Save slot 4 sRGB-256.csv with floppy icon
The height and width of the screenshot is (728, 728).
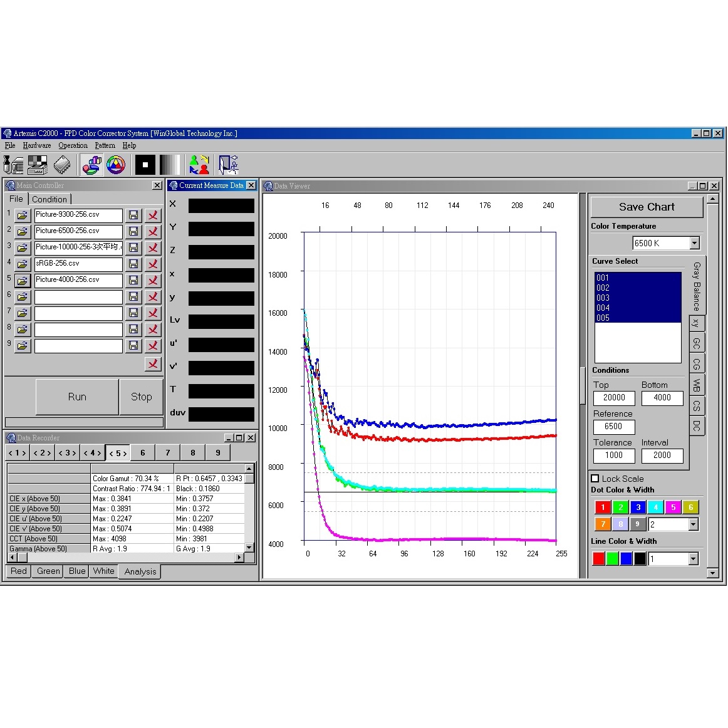click(x=133, y=264)
